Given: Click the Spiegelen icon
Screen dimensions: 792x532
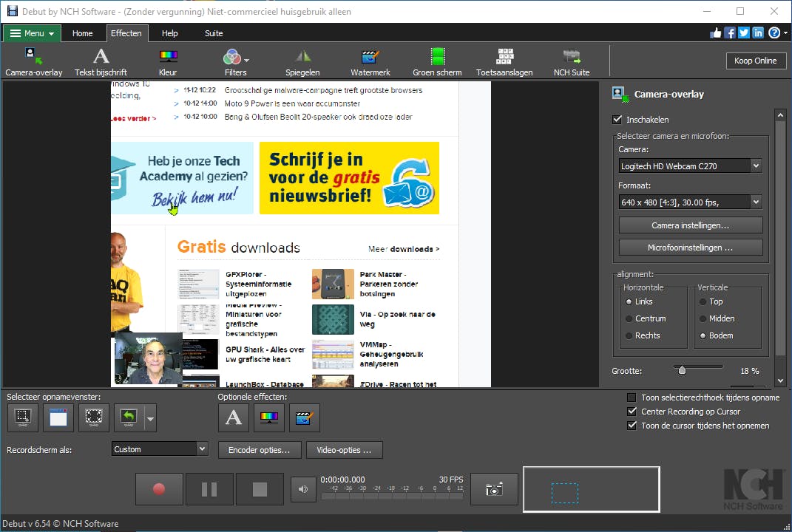Looking at the screenshot, I should pos(302,61).
